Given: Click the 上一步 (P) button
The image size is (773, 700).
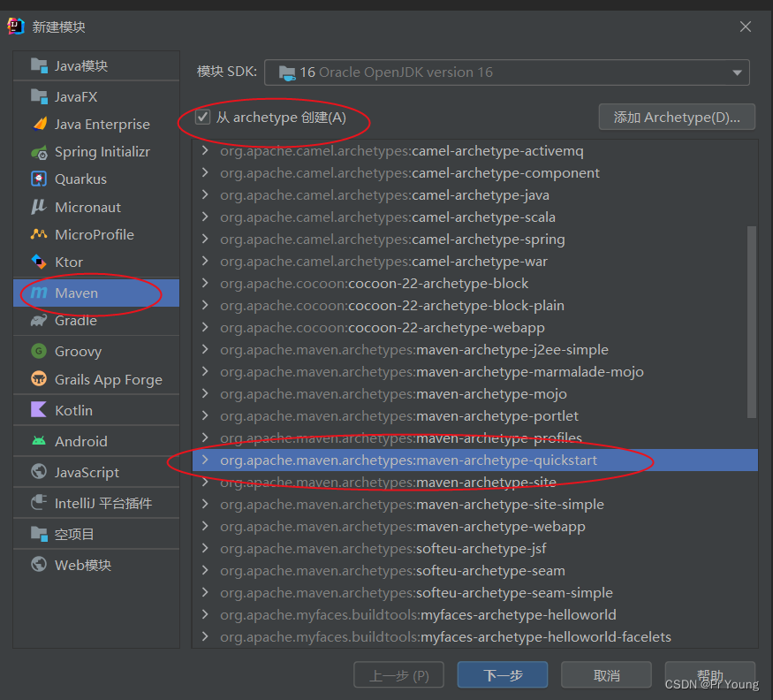Looking at the screenshot, I should click(x=398, y=675).
